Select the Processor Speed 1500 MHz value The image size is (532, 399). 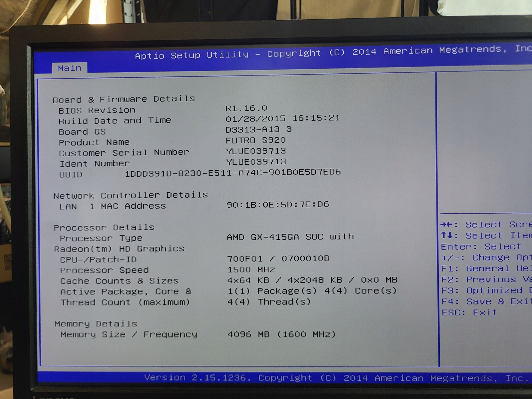[x=251, y=269]
